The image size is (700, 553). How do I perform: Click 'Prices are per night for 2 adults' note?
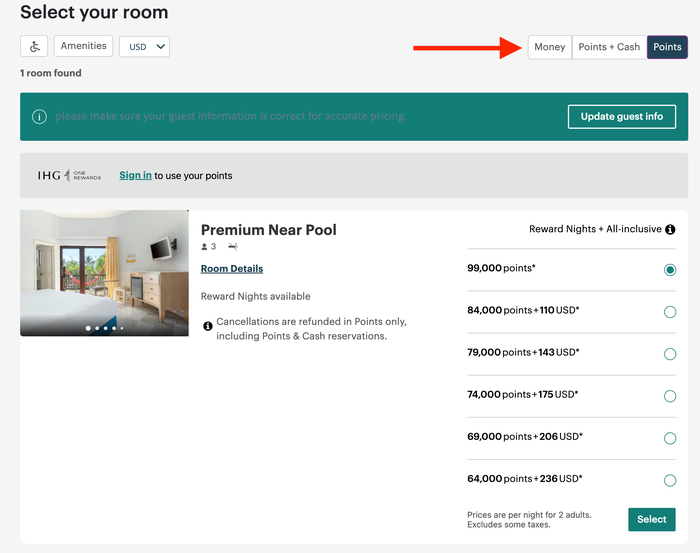(x=529, y=515)
